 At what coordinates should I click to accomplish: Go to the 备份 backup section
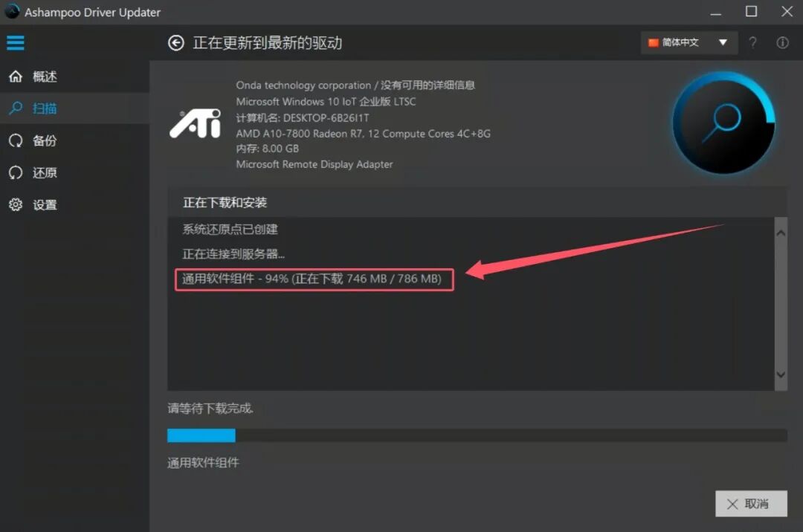75,140
